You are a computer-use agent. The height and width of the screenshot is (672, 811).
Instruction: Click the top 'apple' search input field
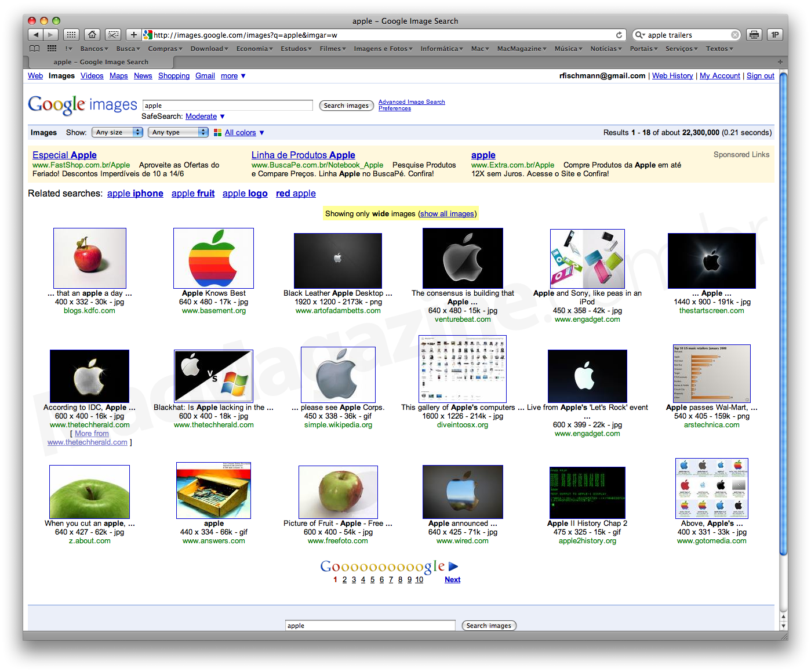pos(228,106)
